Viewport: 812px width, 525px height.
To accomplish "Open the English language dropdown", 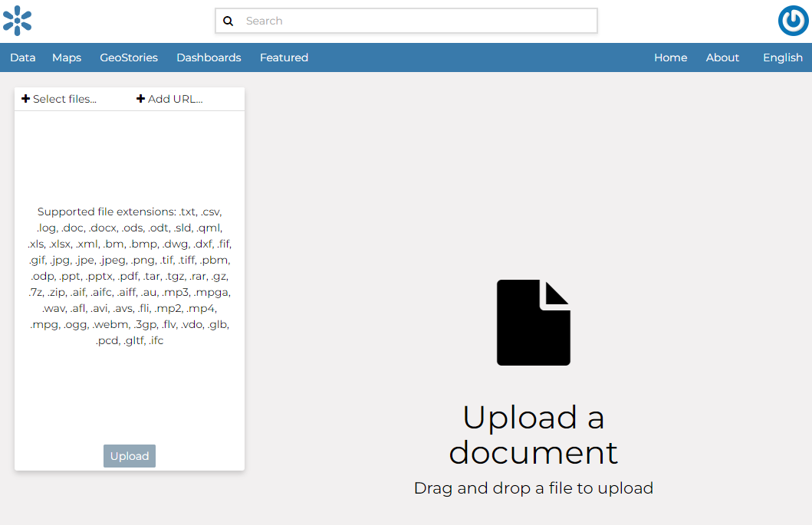I will (x=782, y=57).
